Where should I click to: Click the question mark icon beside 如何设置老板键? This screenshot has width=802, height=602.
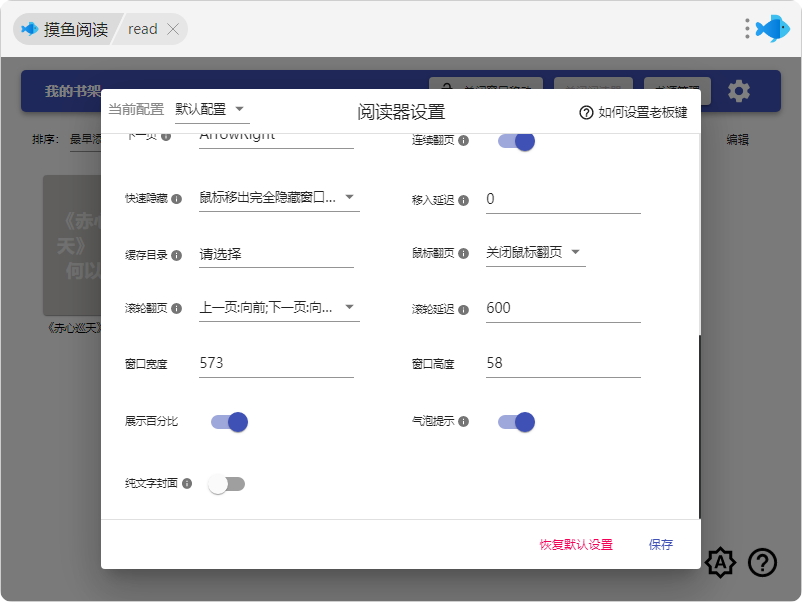(586, 113)
